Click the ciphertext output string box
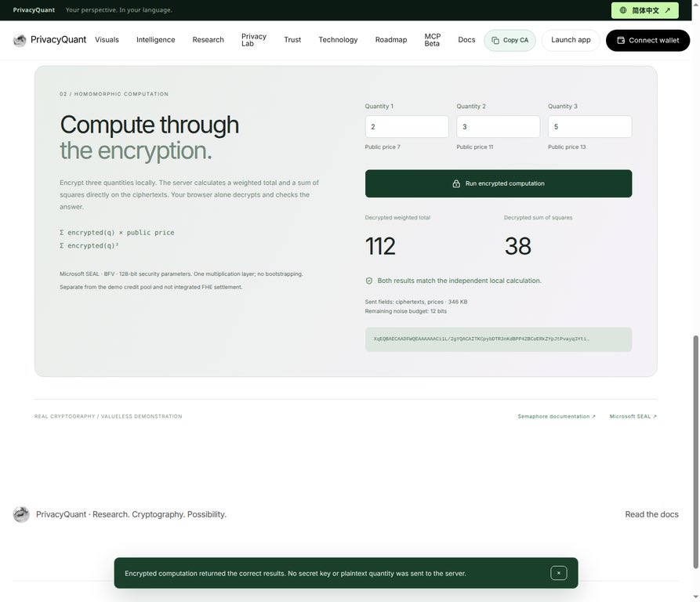 pyautogui.click(x=499, y=339)
